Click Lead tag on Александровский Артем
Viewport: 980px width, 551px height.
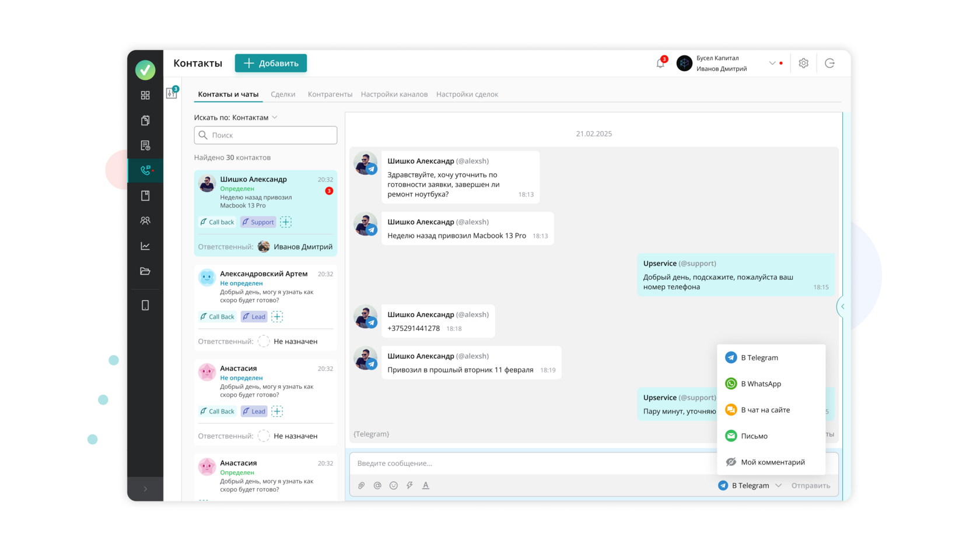(x=254, y=317)
